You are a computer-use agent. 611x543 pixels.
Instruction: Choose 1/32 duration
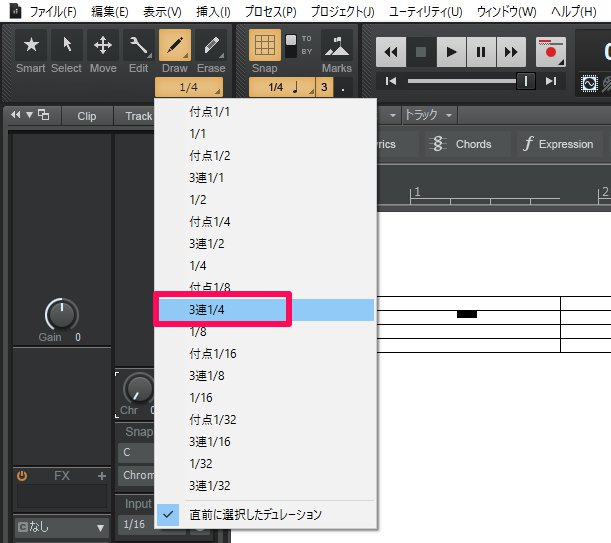(265, 464)
